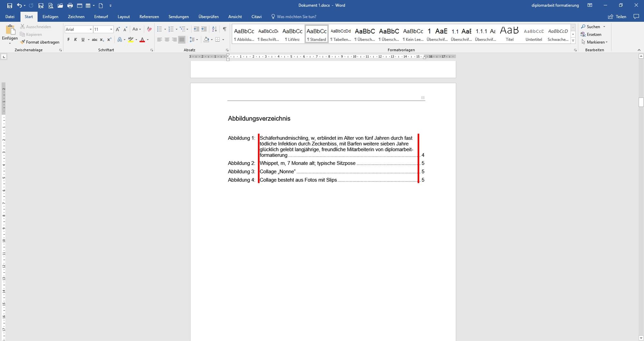
Task: Toggle underline U button
Action: [83, 40]
